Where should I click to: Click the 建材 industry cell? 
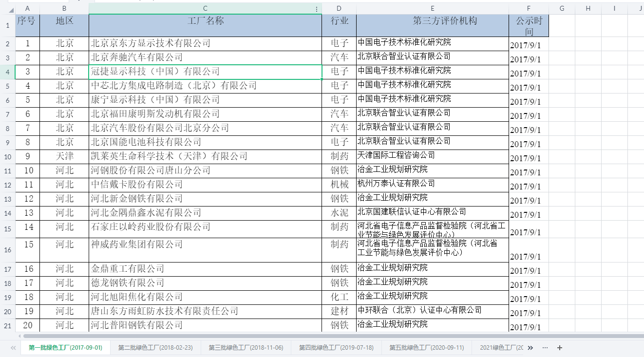[339, 311]
